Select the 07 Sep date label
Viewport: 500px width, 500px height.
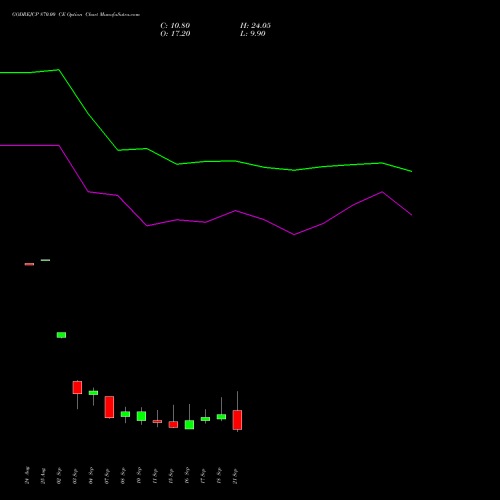point(107,476)
